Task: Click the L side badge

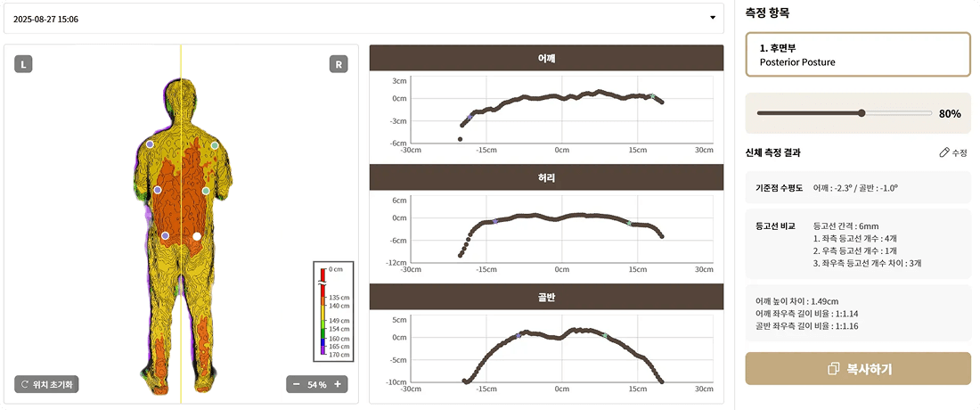Action: pyautogui.click(x=24, y=63)
